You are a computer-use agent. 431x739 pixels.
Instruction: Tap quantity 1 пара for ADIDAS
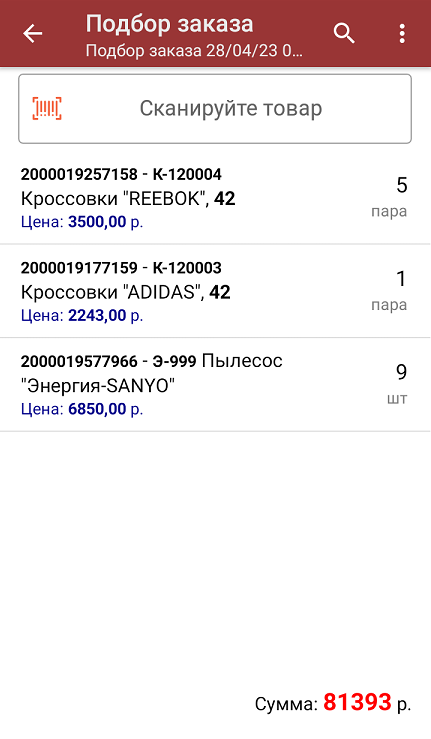(x=390, y=290)
